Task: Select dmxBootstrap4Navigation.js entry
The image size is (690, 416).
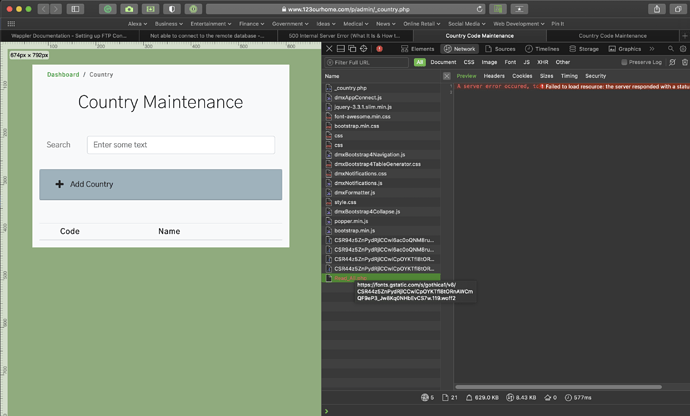Action: tap(381, 155)
